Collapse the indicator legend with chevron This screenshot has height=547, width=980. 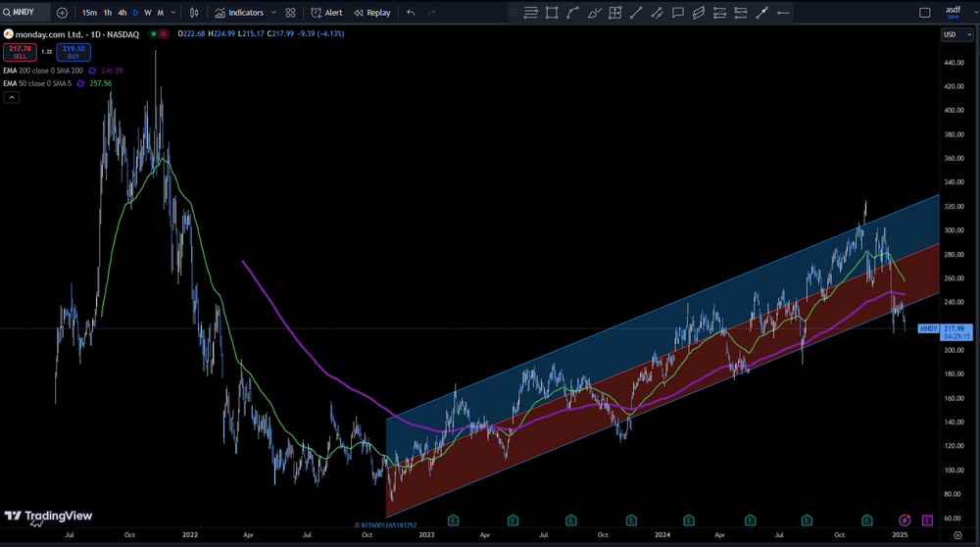click(x=11, y=97)
